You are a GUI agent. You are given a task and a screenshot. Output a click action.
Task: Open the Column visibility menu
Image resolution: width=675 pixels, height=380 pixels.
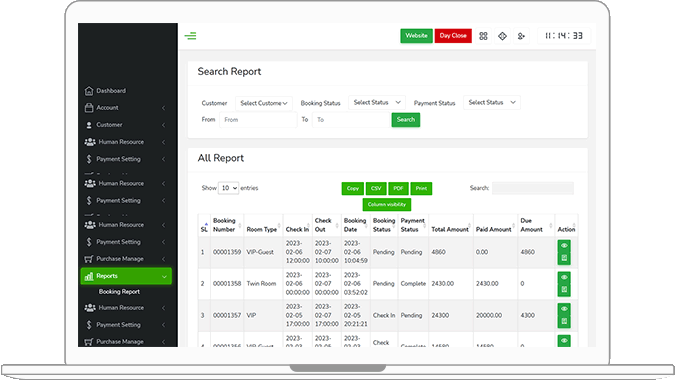(387, 204)
